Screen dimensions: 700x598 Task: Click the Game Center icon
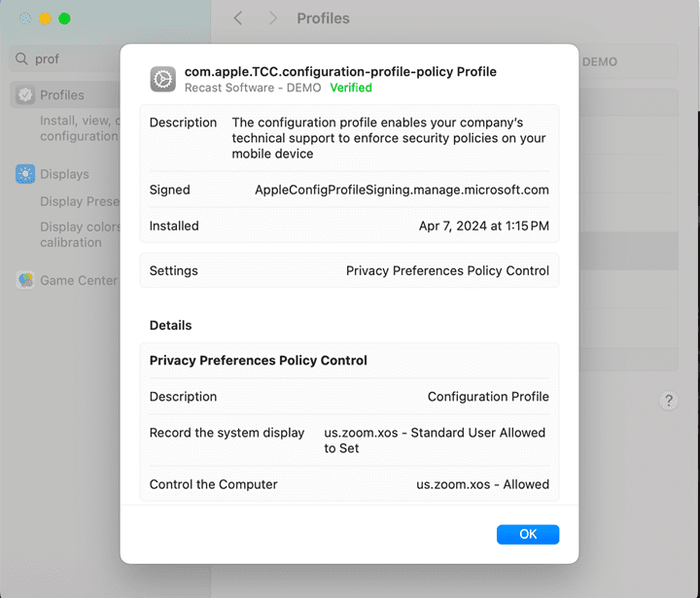[x=25, y=280]
